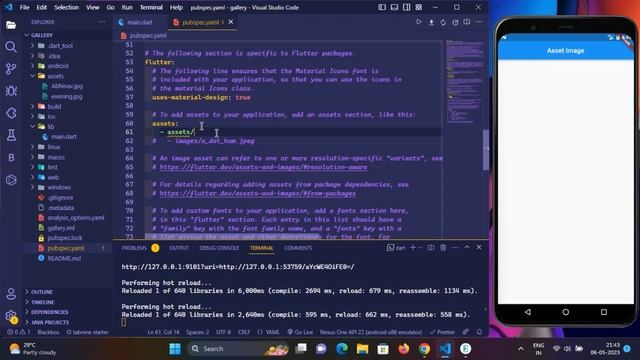Image resolution: width=640 pixels, height=360 pixels.
Task: Switch to the OUTPUT panel tab
Action: point(179,248)
